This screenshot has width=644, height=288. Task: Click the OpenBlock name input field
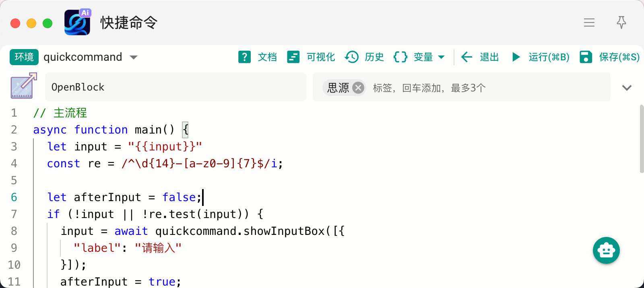pos(175,87)
